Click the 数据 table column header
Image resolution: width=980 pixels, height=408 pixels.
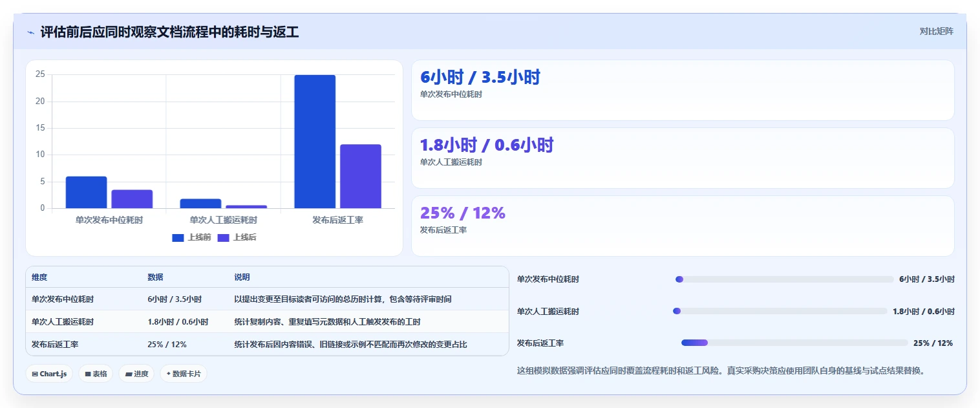coord(155,277)
